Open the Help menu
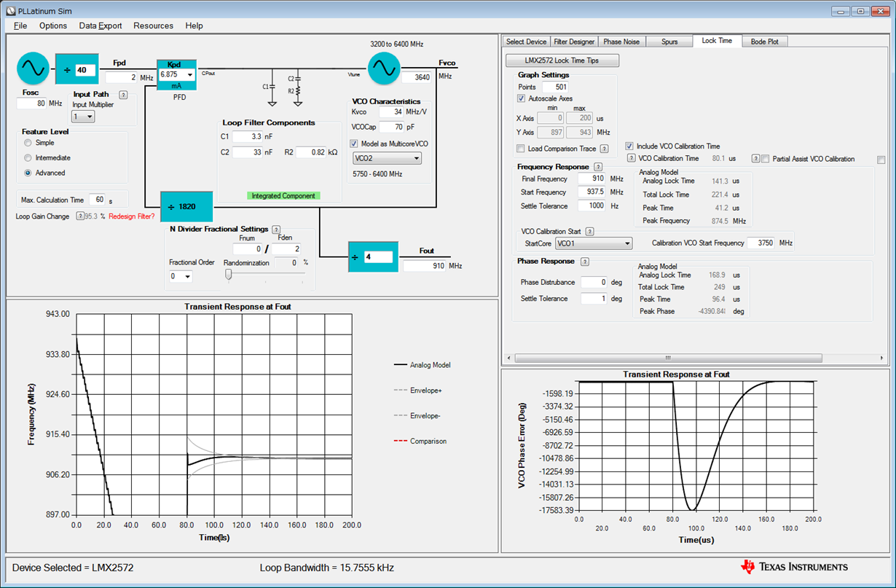Screen dimensions: 896x588 (x=194, y=26)
